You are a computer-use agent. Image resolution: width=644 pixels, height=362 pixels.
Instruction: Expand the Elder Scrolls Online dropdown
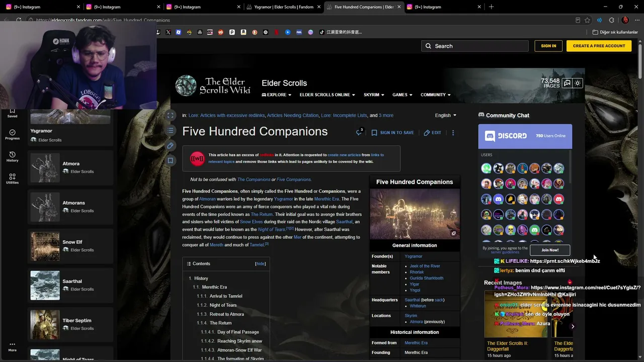(x=327, y=95)
